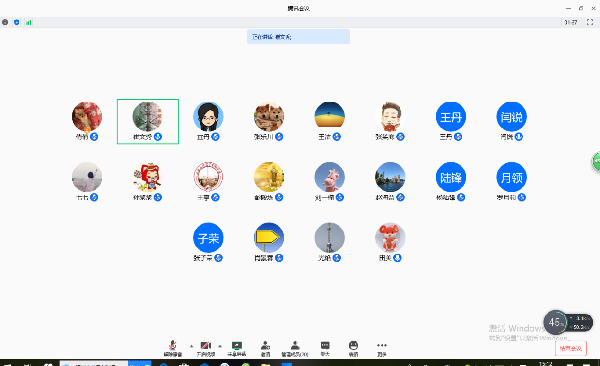Open the video options arrow beside camera
The width and height of the screenshot is (600, 366).
pos(220,346)
